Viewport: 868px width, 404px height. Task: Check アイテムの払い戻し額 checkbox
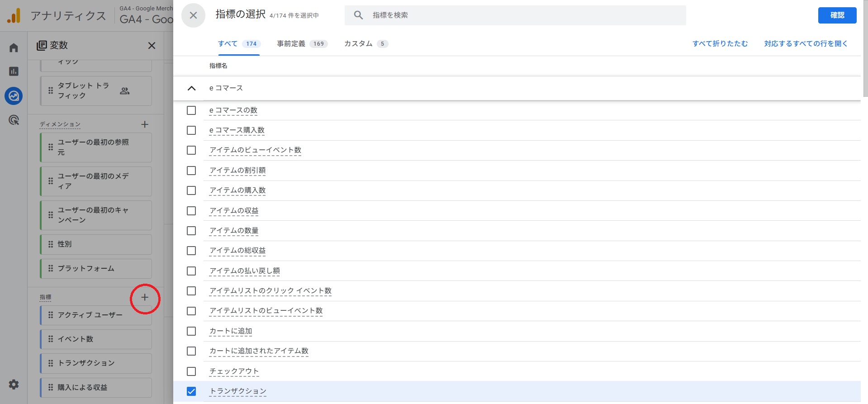(191, 271)
